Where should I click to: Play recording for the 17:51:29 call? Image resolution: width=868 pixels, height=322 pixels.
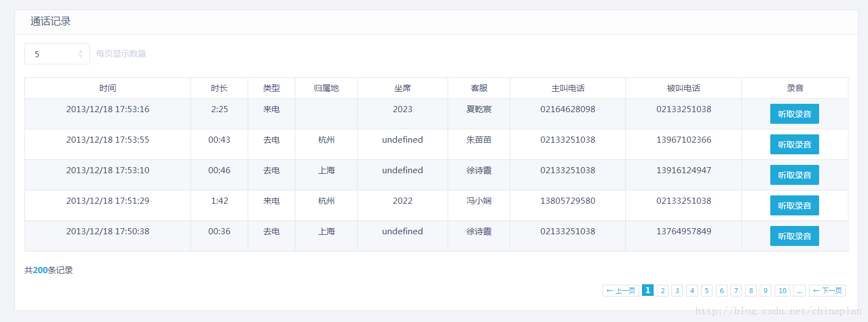click(x=794, y=205)
